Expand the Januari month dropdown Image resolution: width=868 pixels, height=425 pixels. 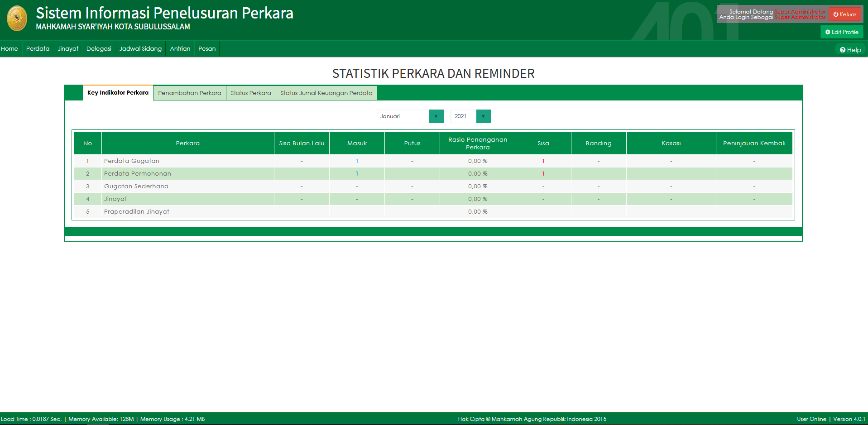436,116
